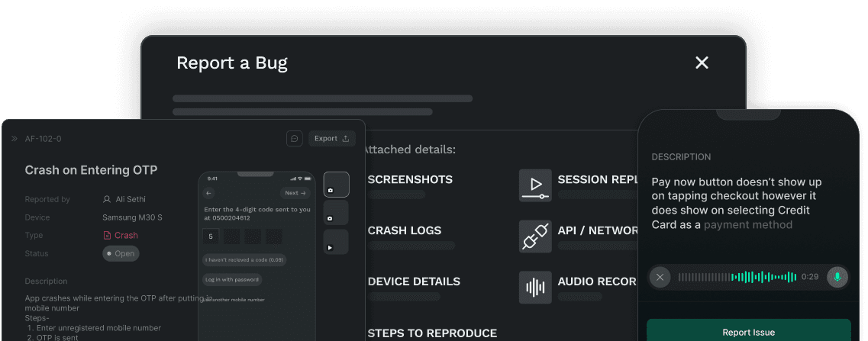Click the API / Network plug icon
This screenshot has height=341, width=868.
(535, 236)
